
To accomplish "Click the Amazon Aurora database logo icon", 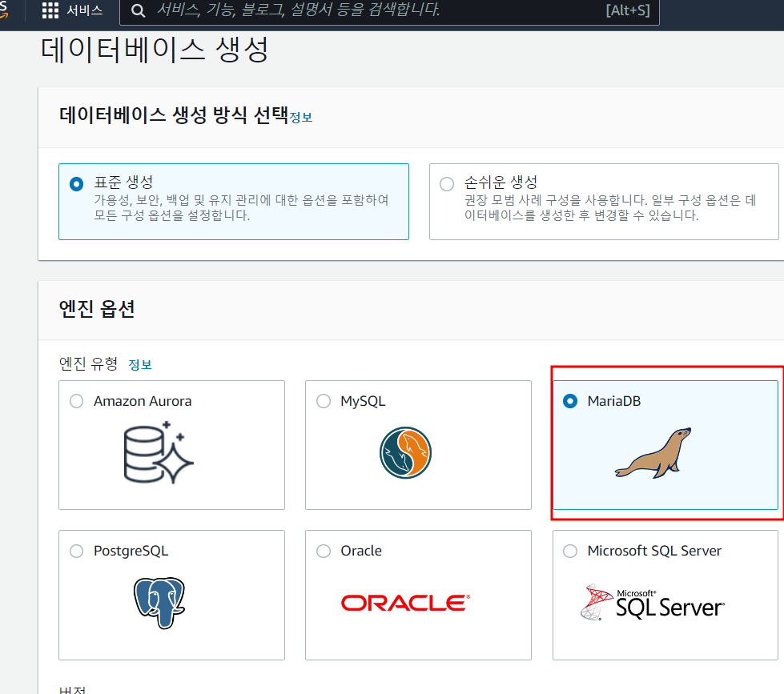I will (x=159, y=452).
